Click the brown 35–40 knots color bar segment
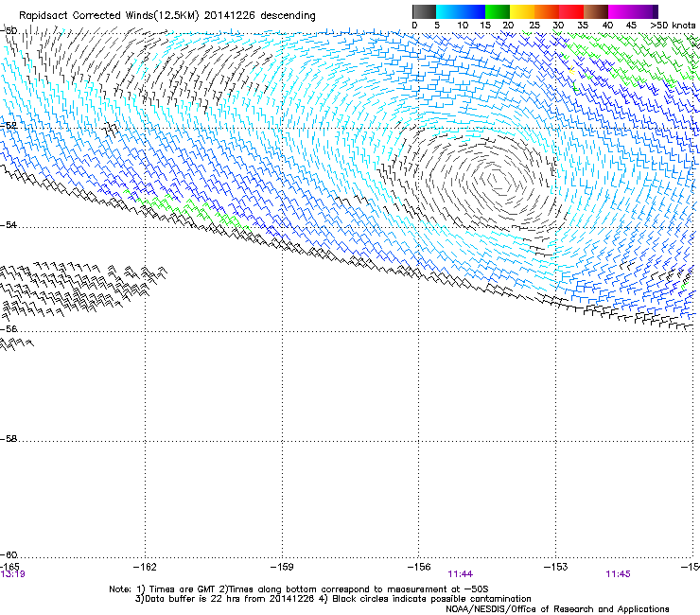The image size is (700, 615). coord(596,11)
